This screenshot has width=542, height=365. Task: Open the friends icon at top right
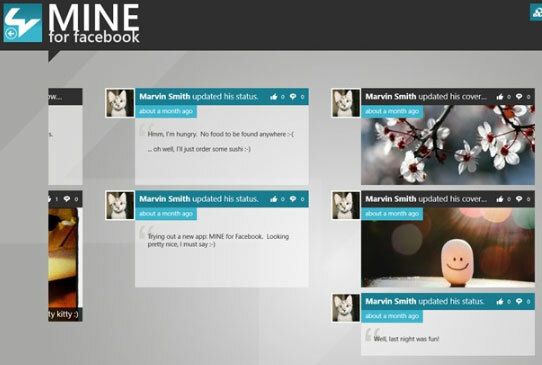[536, 12]
